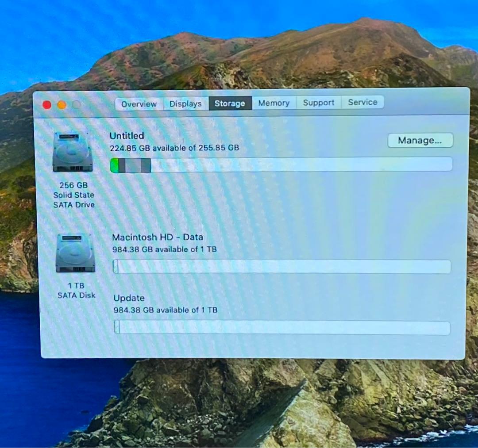478x448 pixels.
Task: Click the Macintosh HD - Data label
Action: [x=158, y=237]
